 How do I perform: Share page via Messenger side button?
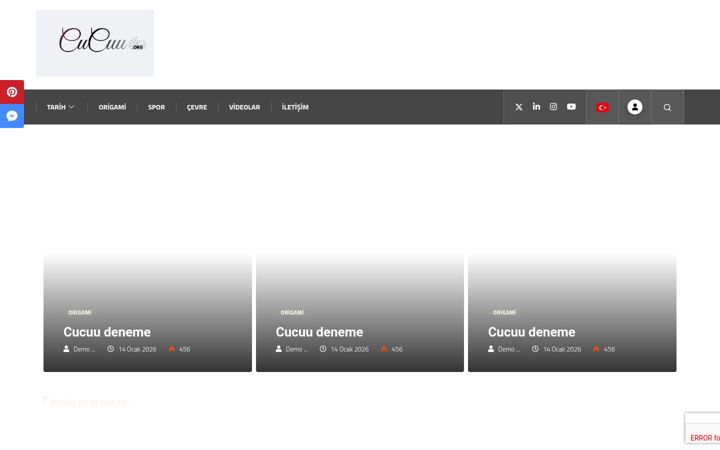[12, 116]
